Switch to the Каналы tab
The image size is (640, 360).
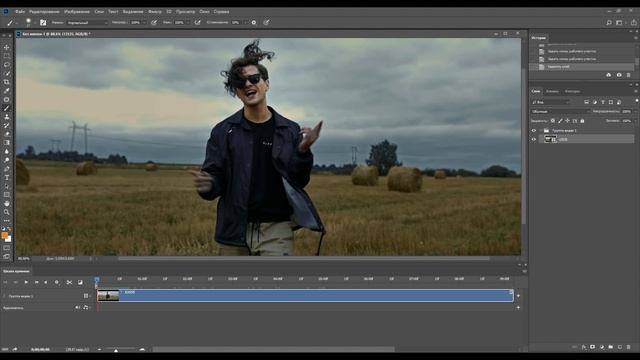click(552, 91)
